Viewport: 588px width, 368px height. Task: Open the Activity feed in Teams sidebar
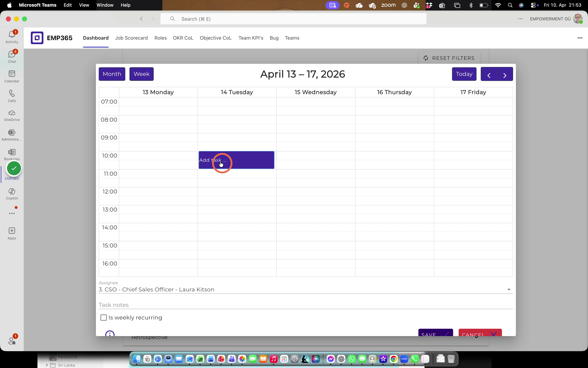(x=12, y=37)
